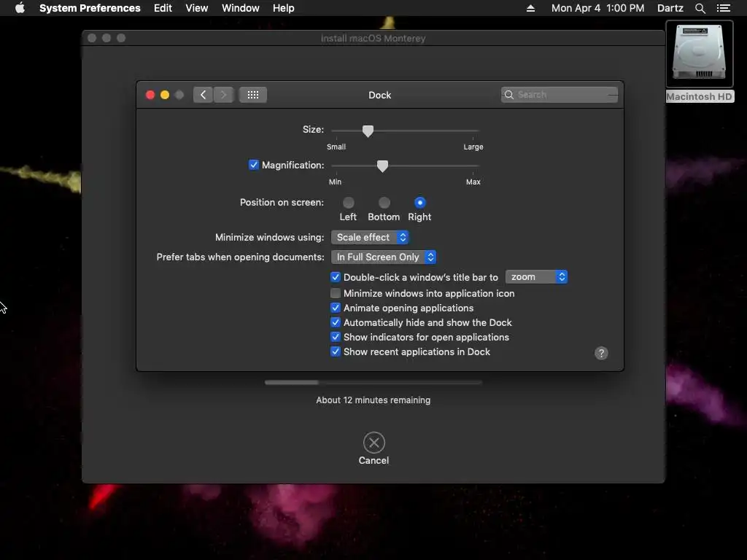Open the Macintosh HD drive icon
747x560 pixels.
(x=699, y=52)
